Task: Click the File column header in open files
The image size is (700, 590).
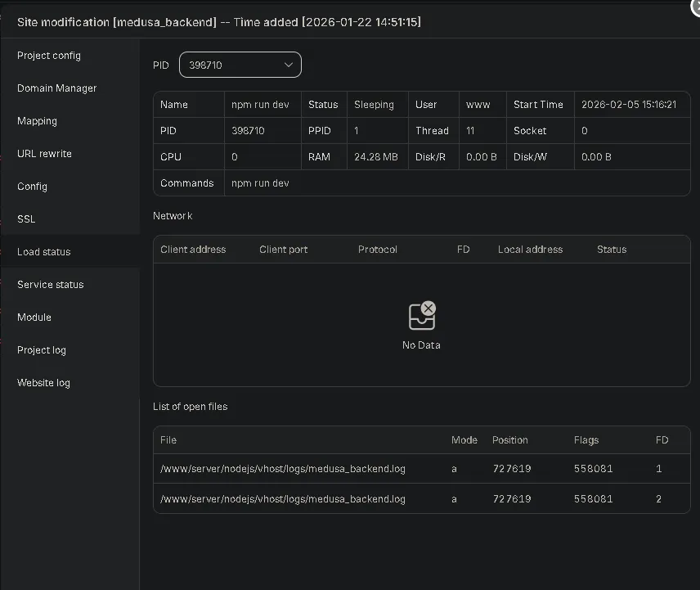Action: [168, 440]
